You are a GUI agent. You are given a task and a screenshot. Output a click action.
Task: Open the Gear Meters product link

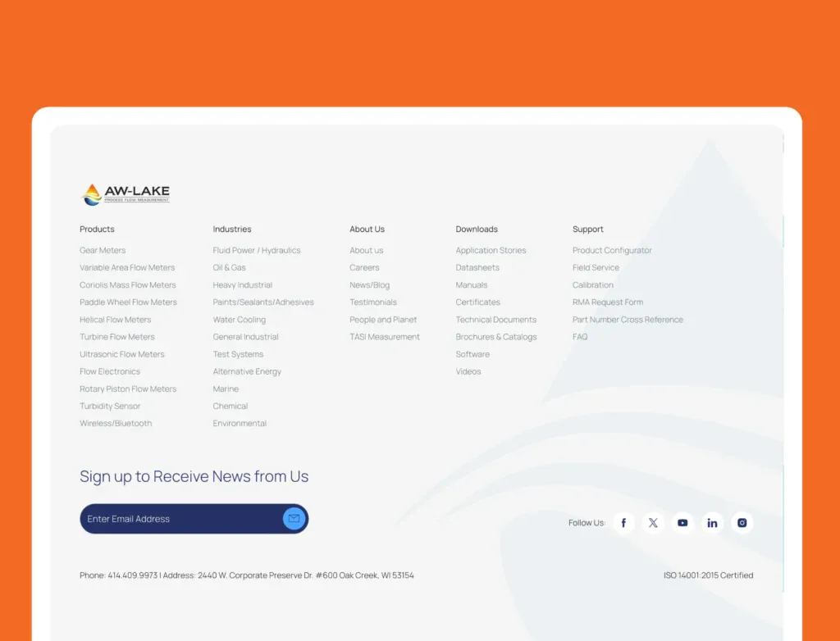(x=103, y=251)
